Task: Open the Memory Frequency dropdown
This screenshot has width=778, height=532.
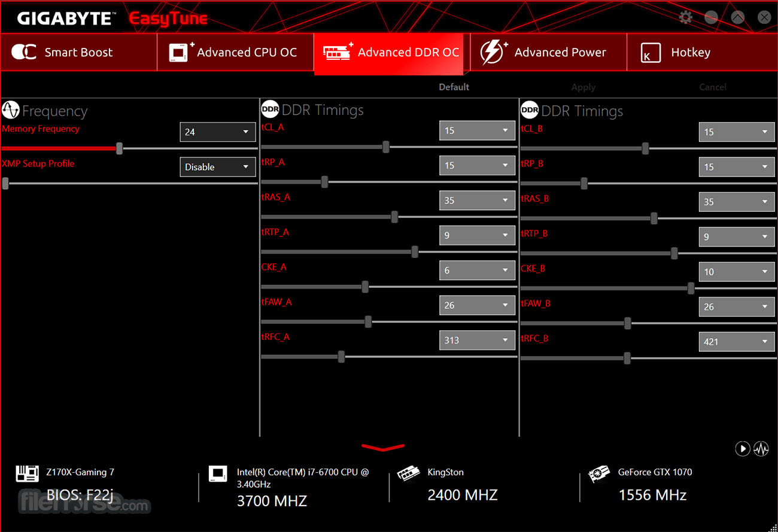Action: [x=218, y=132]
